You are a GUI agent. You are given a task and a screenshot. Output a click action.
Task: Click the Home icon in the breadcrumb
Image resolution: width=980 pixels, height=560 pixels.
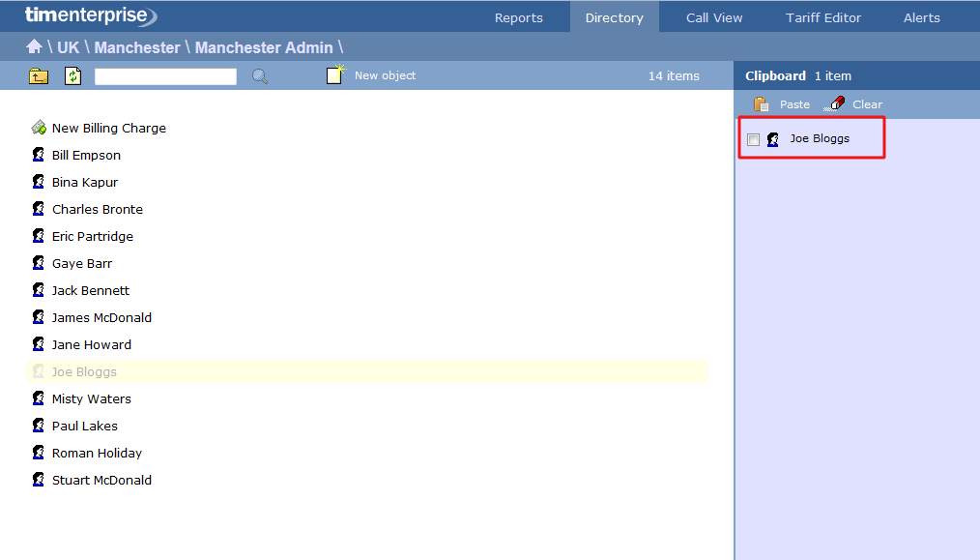tap(34, 45)
